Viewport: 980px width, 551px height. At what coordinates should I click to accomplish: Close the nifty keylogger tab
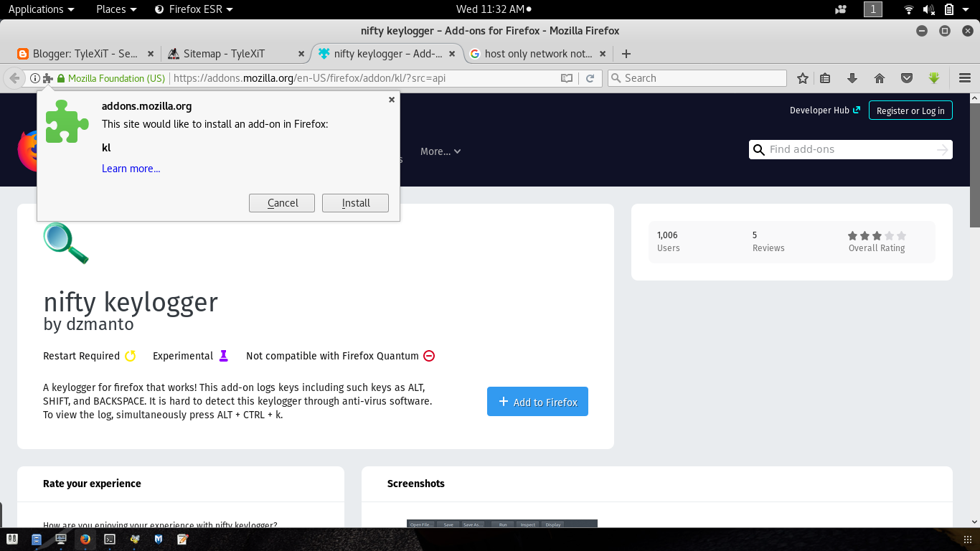pos(452,54)
